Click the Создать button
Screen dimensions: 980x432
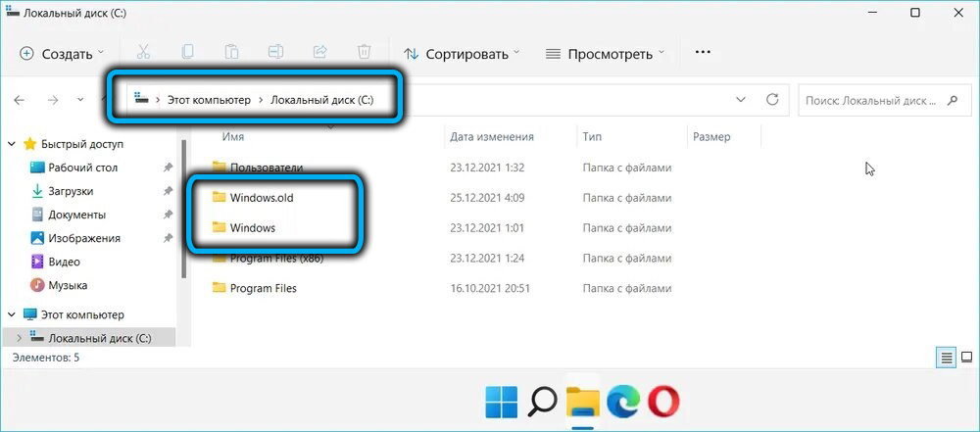[x=63, y=53]
